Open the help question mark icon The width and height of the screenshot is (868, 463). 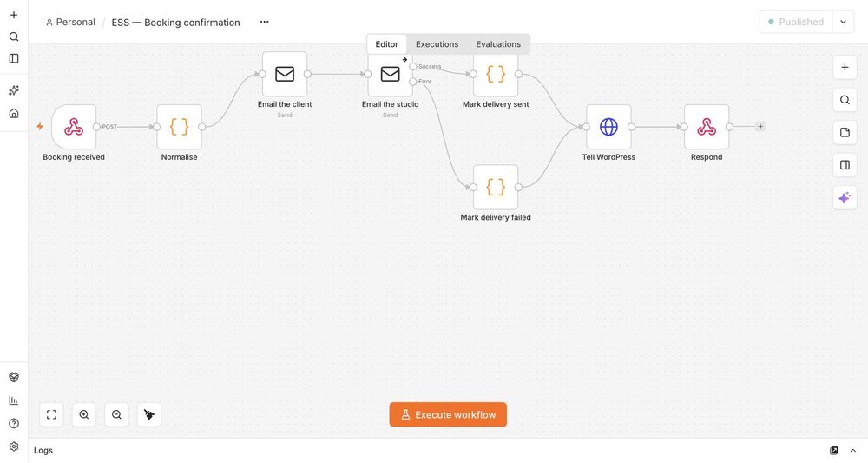(14, 424)
